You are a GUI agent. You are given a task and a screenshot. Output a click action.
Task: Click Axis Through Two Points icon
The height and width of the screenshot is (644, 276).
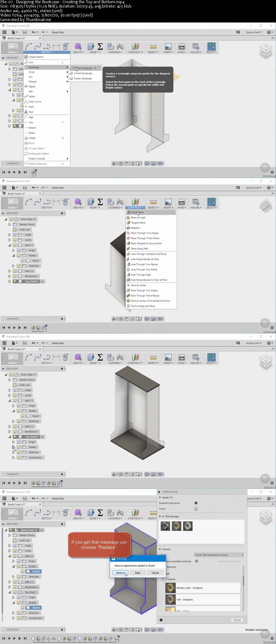(x=128, y=270)
